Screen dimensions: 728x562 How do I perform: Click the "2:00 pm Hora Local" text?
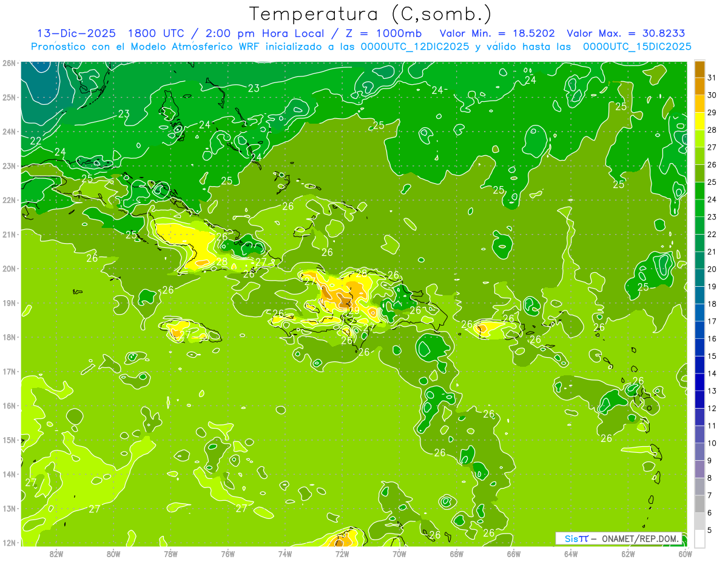pos(265,34)
